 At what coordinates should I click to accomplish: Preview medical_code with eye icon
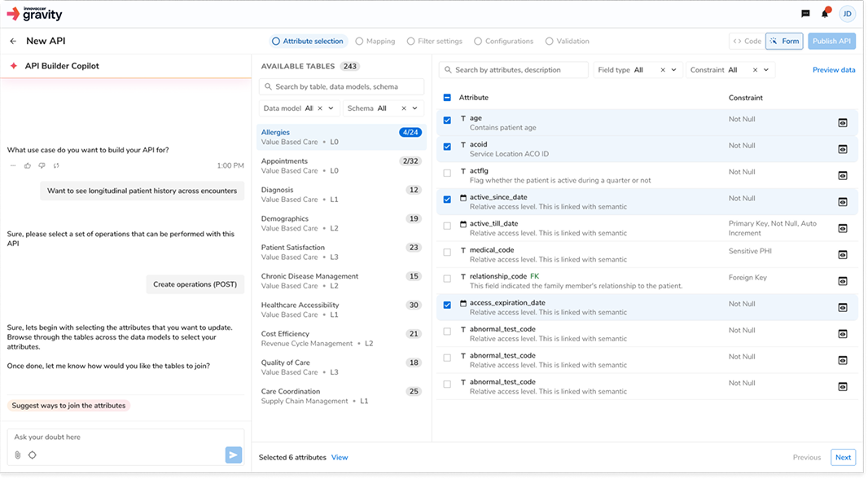click(x=843, y=255)
